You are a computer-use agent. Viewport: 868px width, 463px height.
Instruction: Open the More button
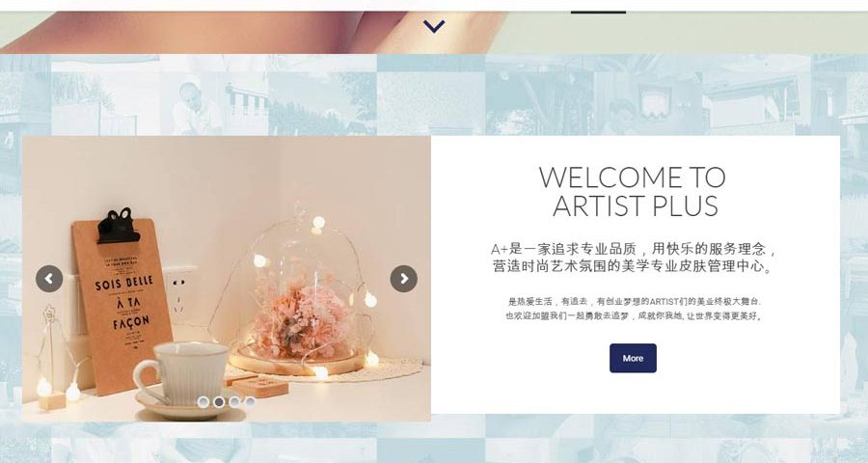[633, 358]
